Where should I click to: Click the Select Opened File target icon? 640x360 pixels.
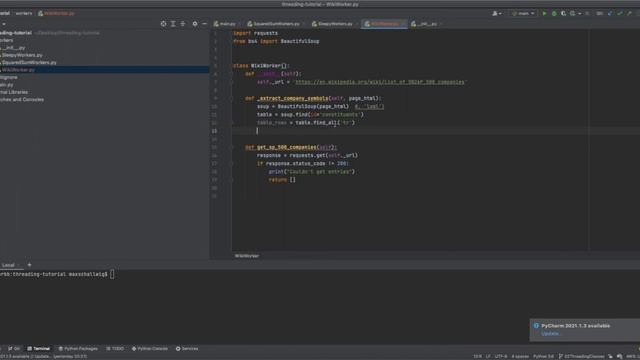point(163,24)
